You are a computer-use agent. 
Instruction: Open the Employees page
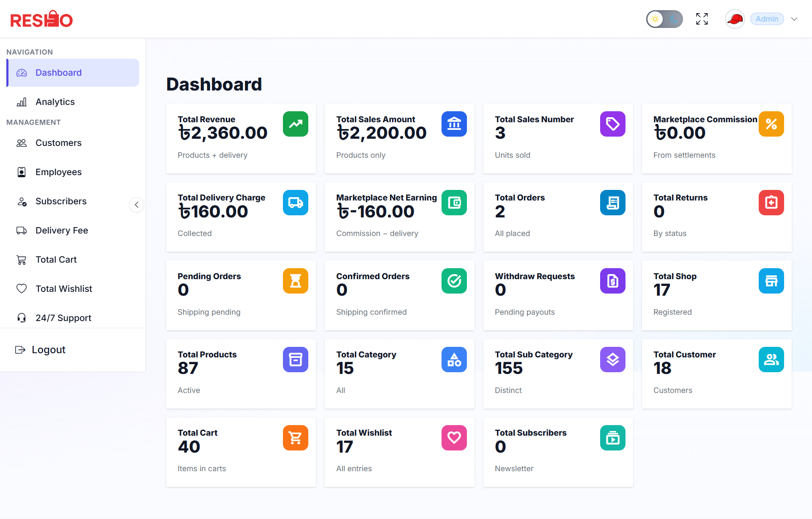(58, 172)
